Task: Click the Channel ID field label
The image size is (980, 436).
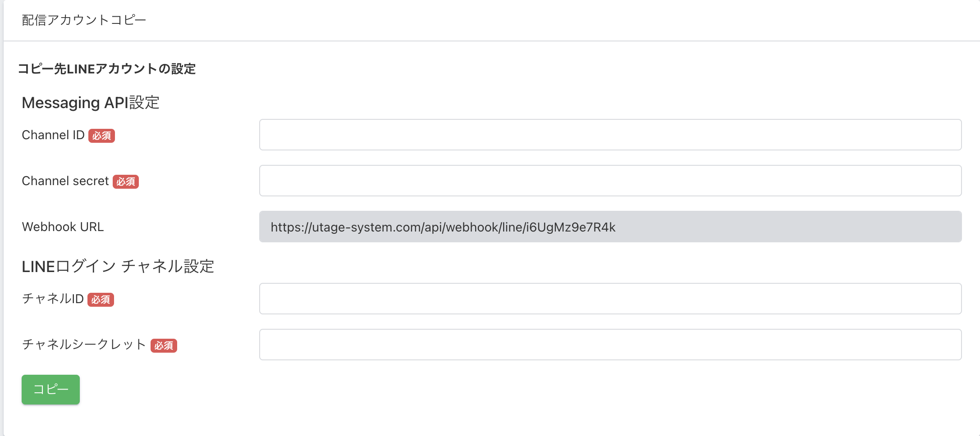Action: point(53,135)
